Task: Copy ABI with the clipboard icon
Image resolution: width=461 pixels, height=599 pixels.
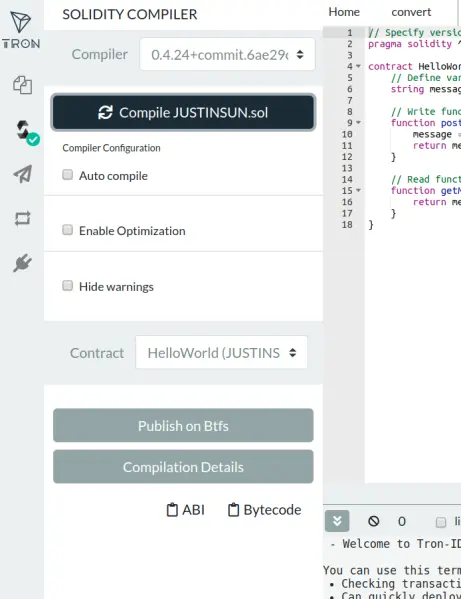Action: pyautogui.click(x=172, y=510)
